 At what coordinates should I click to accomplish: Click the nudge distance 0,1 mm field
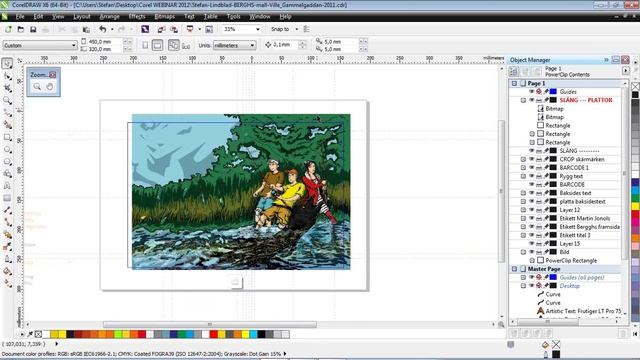tap(285, 45)
